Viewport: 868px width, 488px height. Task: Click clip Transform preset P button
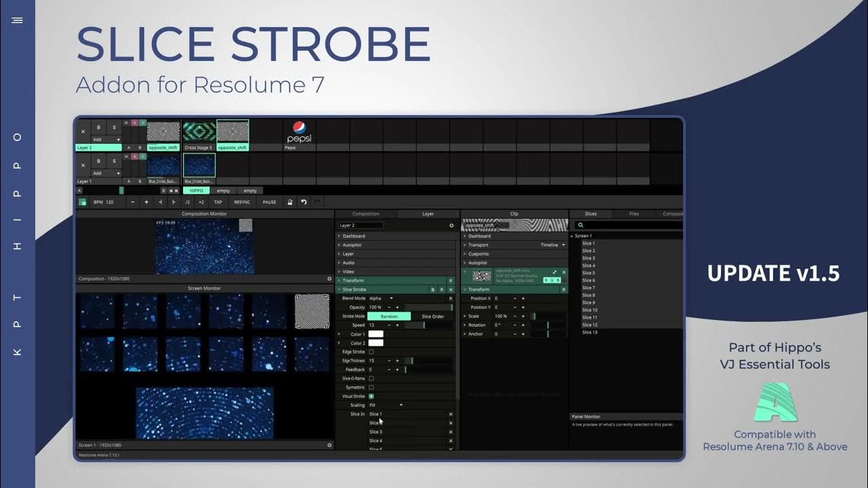564,289
